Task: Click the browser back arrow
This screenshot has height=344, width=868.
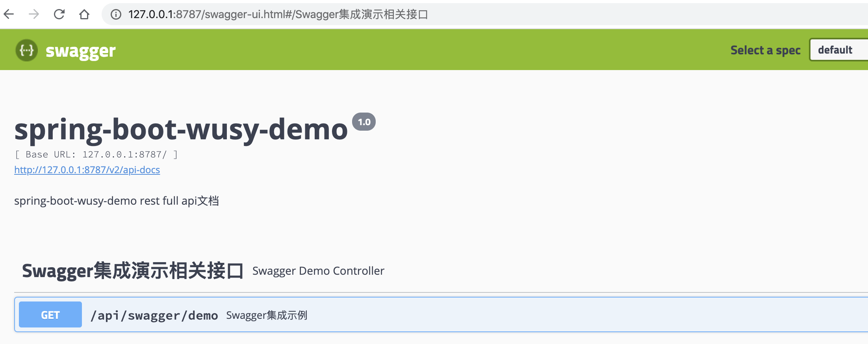Action: tap(9, 15)
